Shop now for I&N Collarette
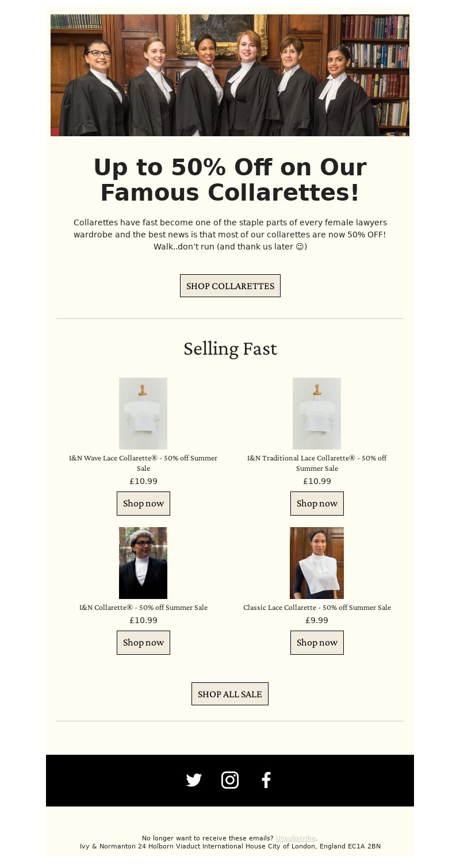 (143, 643)
